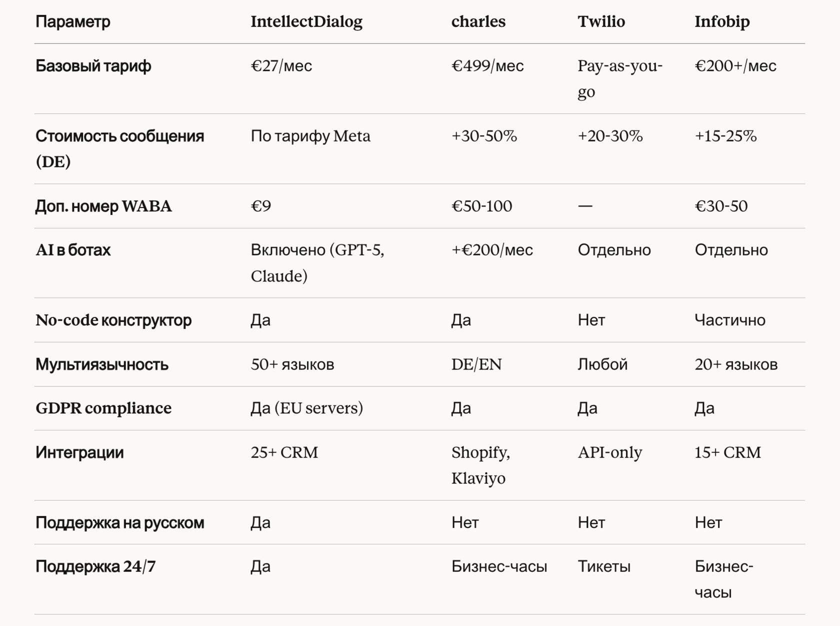The height and width of the screenshot is (626, 840).
Task: Click the Поддержка на русском row label
Action: (119, 522)
